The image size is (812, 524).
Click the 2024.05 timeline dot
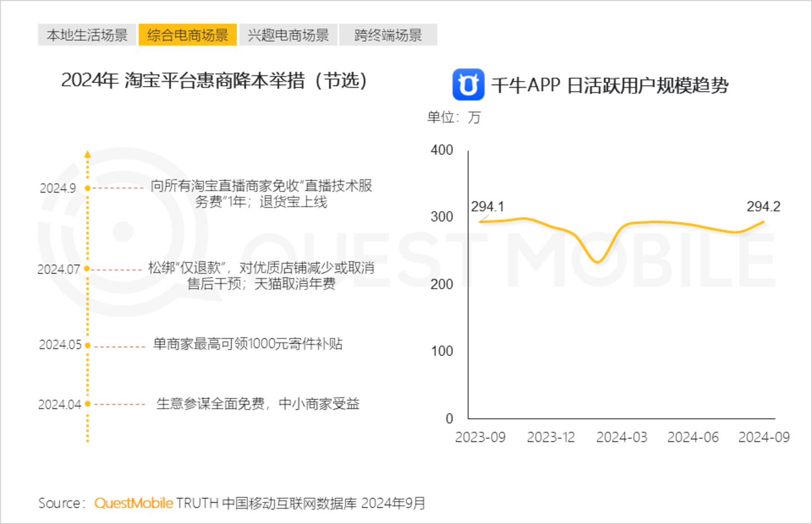click(87, 345)
